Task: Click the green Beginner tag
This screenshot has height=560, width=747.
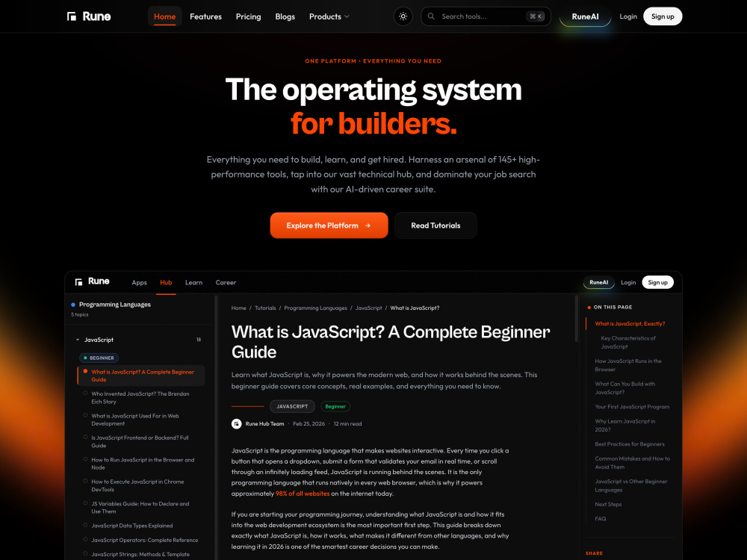Action: (335, 406)
